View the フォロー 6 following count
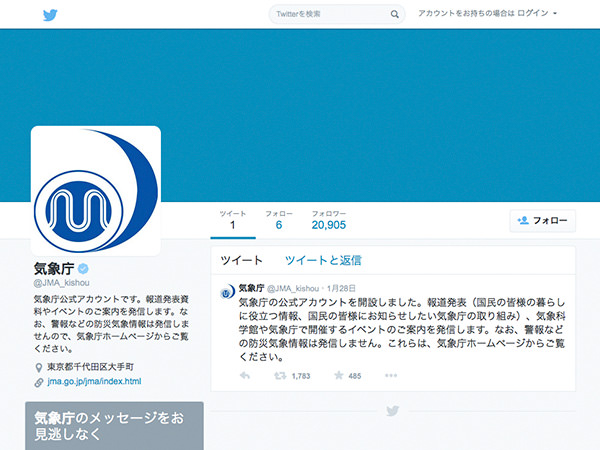600x450 pixels. (x=279, y=220)
